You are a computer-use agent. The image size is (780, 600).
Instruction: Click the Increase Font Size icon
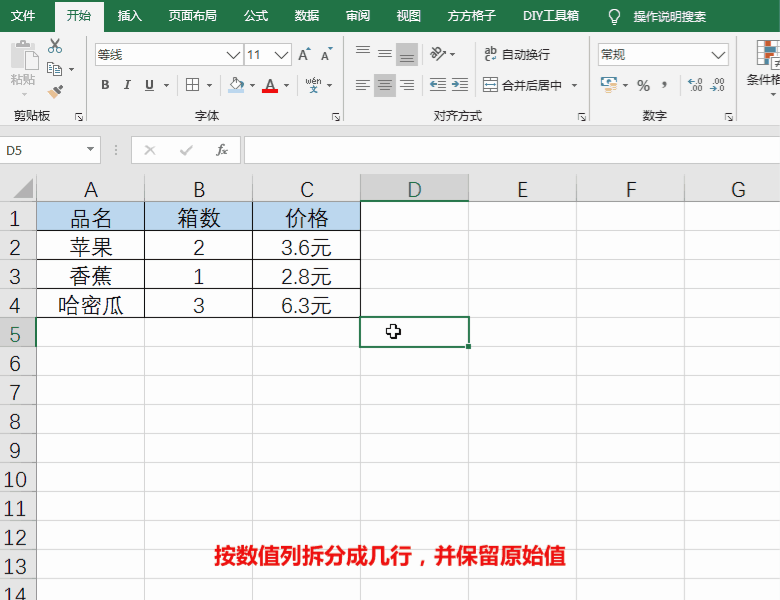coord(304,55)
